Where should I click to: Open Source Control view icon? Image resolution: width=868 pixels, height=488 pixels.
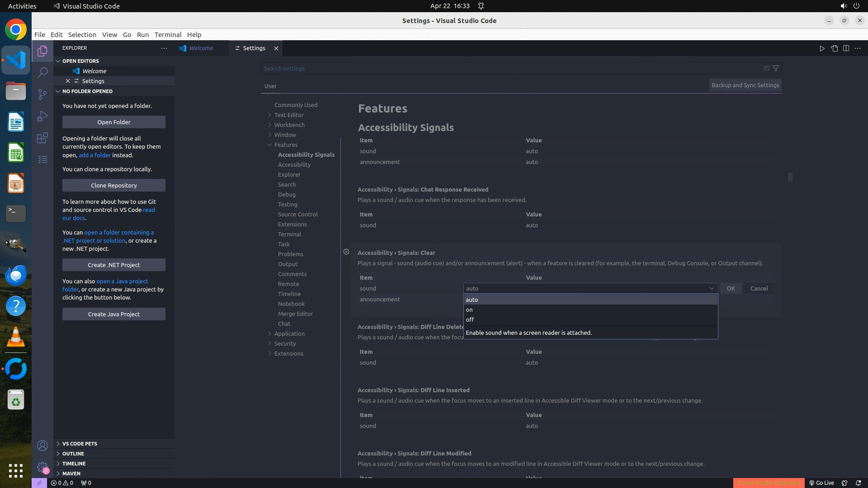click(42, 94)
